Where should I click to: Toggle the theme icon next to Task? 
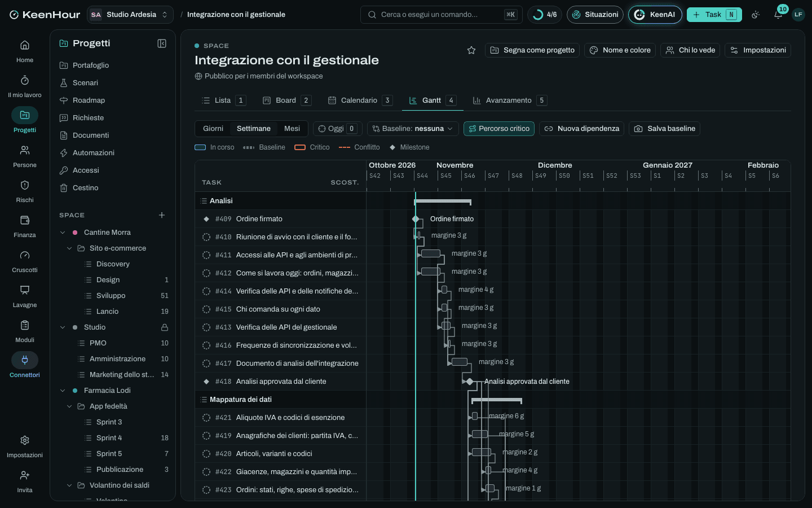point(756,15)
